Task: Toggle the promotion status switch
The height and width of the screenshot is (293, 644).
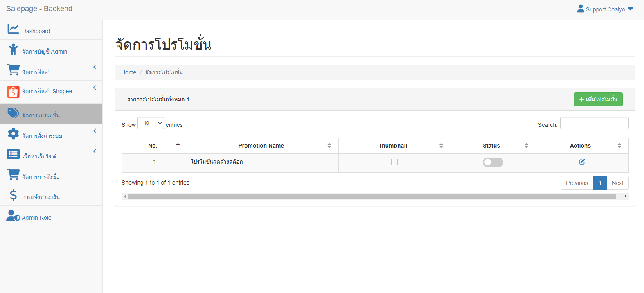Action: coord(493,162)
